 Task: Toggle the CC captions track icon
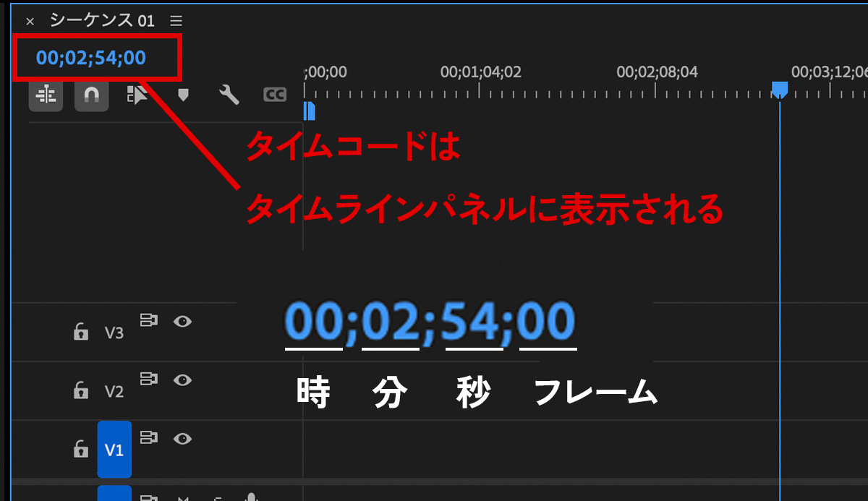(274, 95)
